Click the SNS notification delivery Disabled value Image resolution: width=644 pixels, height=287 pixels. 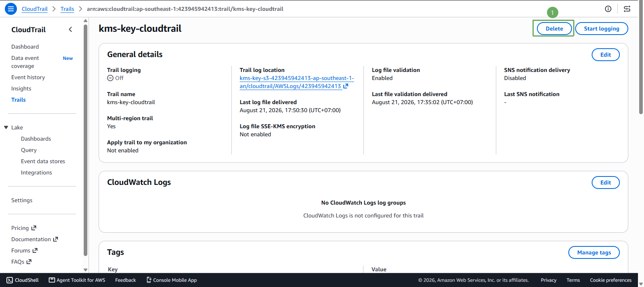tap(515, 78)
